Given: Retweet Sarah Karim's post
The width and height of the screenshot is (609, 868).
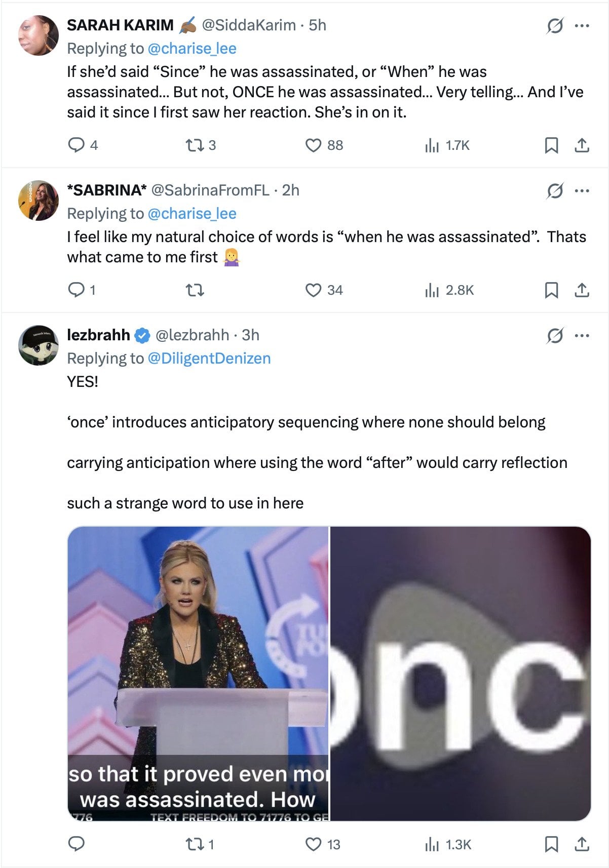Looking at the screenshot, I should click(195, 145).
